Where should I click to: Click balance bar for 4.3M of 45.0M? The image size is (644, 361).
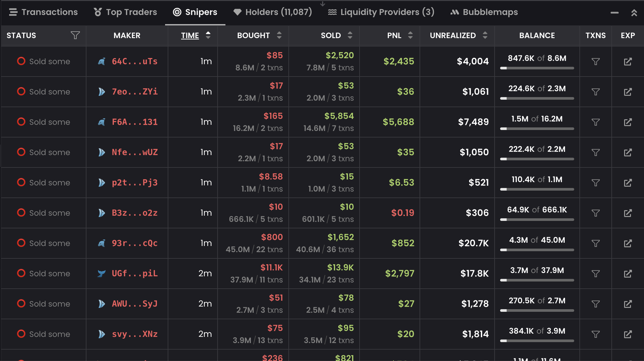point(537,250)
